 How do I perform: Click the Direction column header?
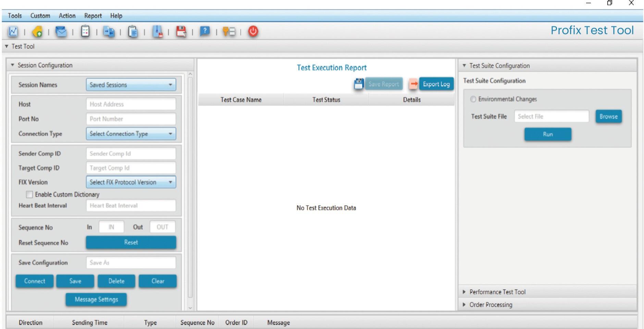[x=30, y=322]
